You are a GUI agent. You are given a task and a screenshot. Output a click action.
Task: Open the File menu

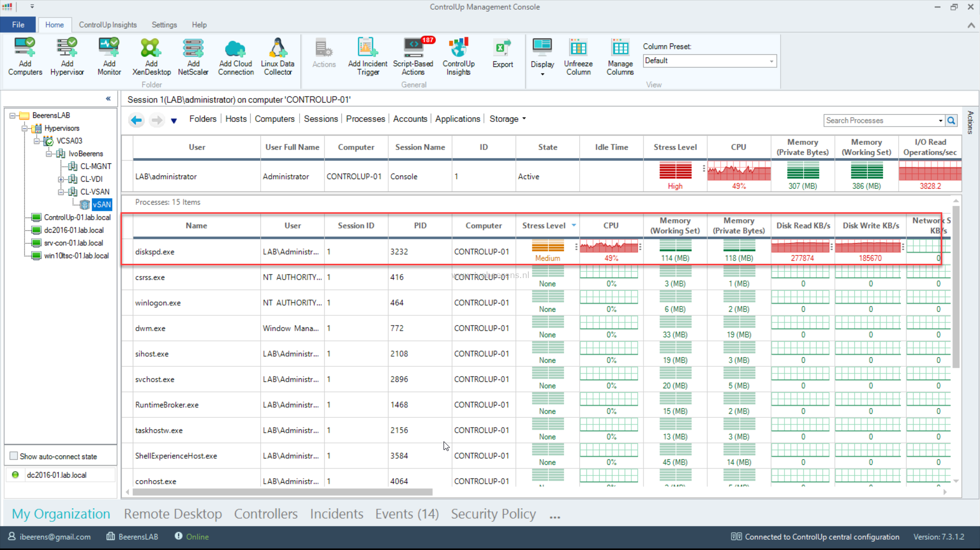(x=18, y=24)
